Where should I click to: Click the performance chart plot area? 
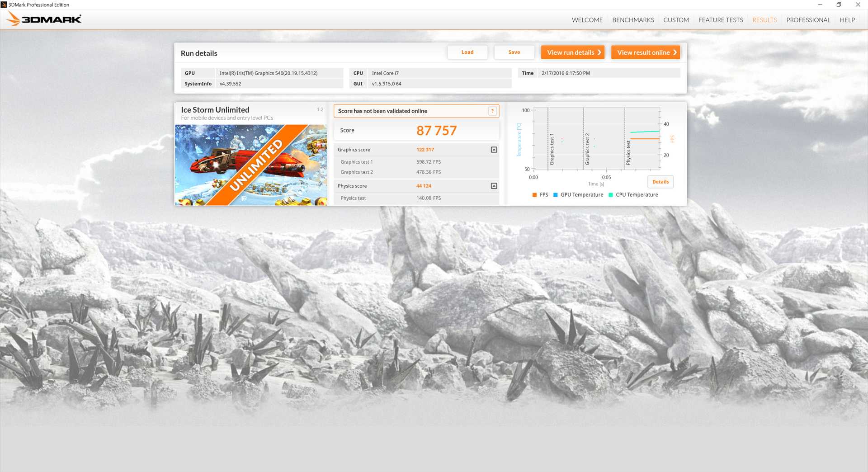[x=597, y=138]
